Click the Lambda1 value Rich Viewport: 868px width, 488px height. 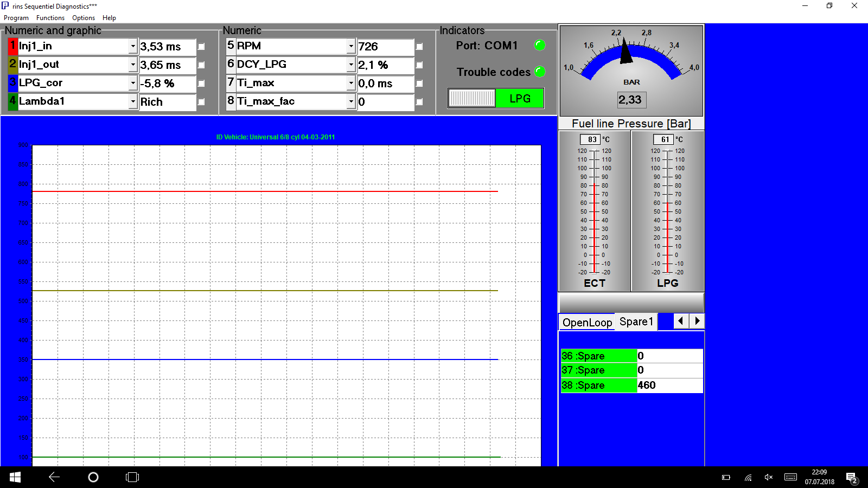(x=167, y=102)
